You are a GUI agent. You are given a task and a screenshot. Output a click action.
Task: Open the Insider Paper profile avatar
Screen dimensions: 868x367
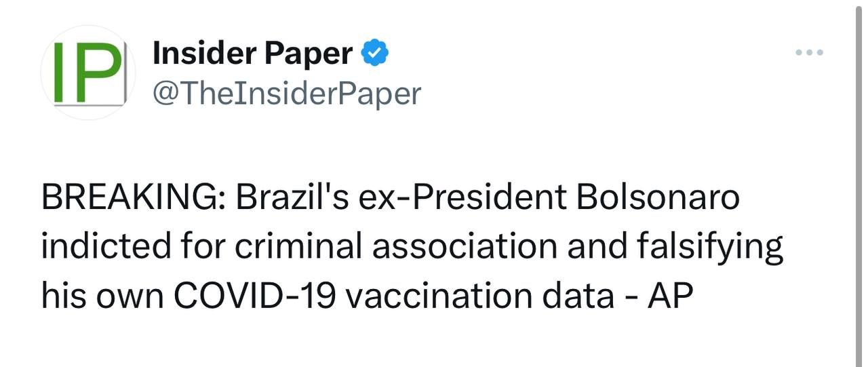click(87, 73)
